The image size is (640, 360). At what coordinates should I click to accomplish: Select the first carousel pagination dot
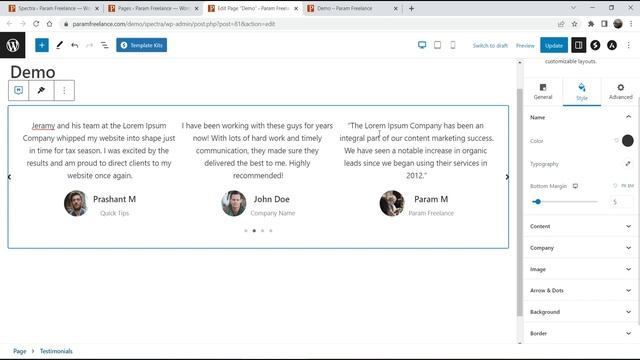246,231
